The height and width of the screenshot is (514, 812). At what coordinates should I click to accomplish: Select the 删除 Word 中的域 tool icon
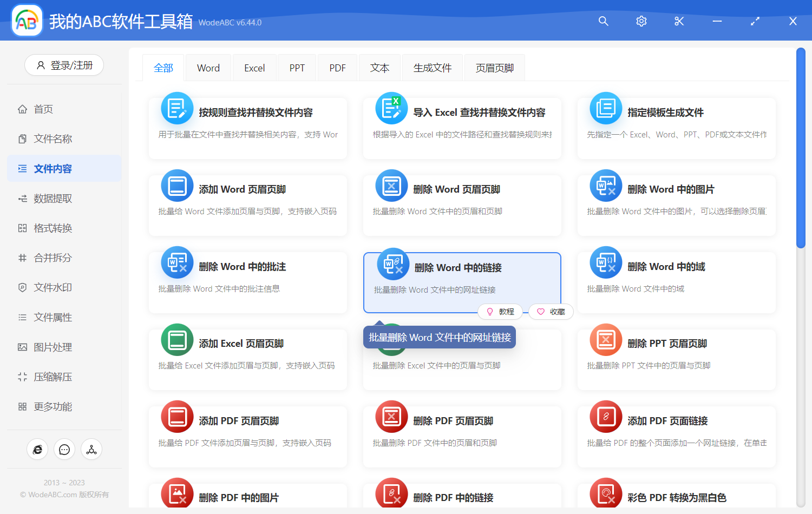[605, 262]
